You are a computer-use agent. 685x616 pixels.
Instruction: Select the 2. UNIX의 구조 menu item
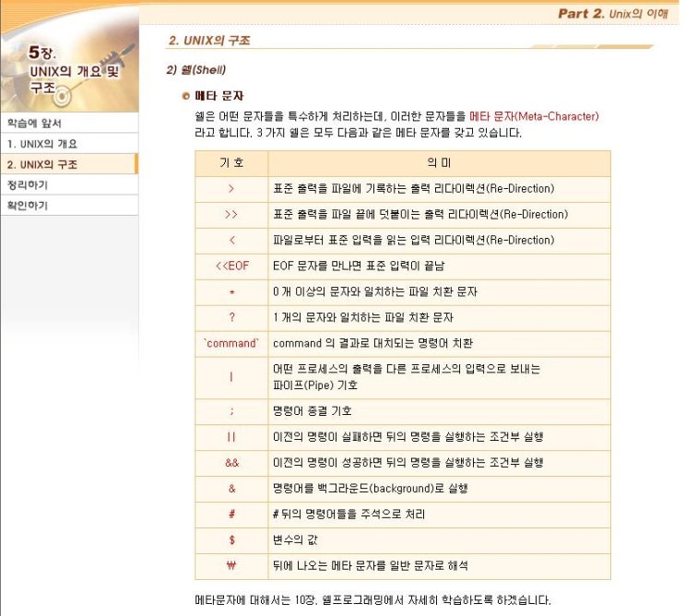coord(69,164)
